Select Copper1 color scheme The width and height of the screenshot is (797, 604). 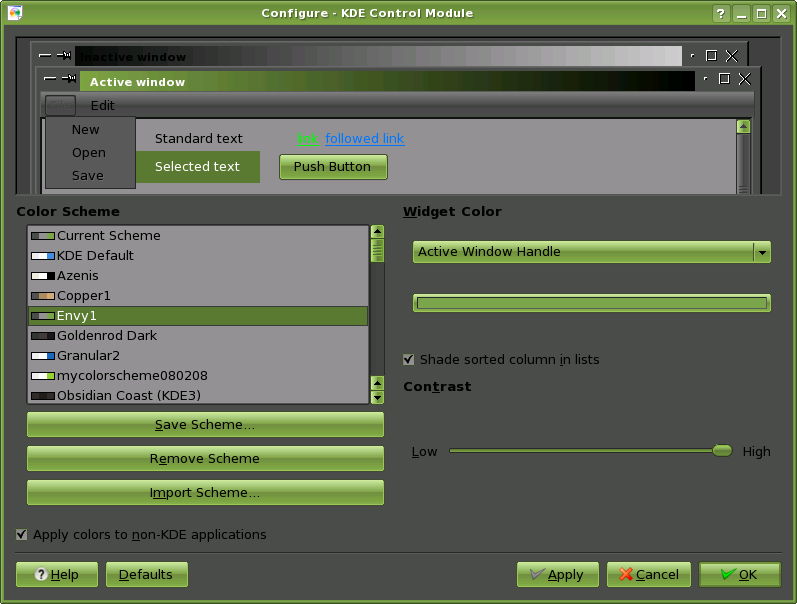coord(198,296)
